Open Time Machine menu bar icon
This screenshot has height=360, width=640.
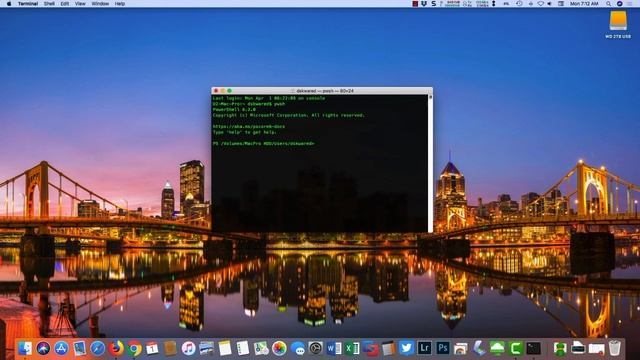pos(519,4)
